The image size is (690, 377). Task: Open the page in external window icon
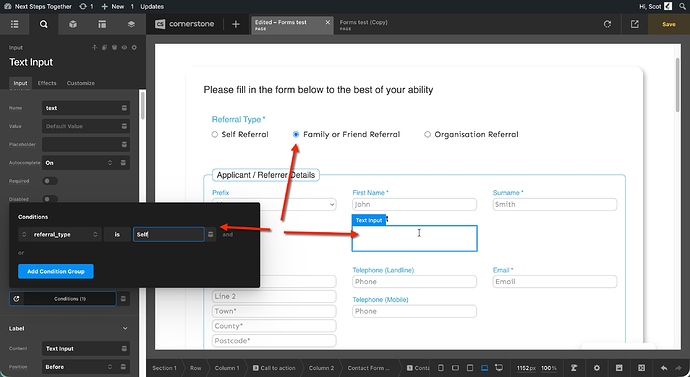(x=635, y=24)
